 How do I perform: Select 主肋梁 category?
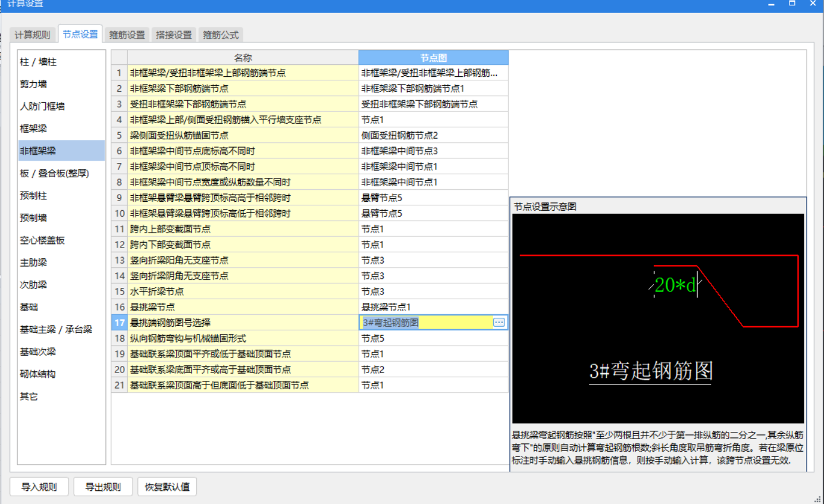tap(61, 262)
